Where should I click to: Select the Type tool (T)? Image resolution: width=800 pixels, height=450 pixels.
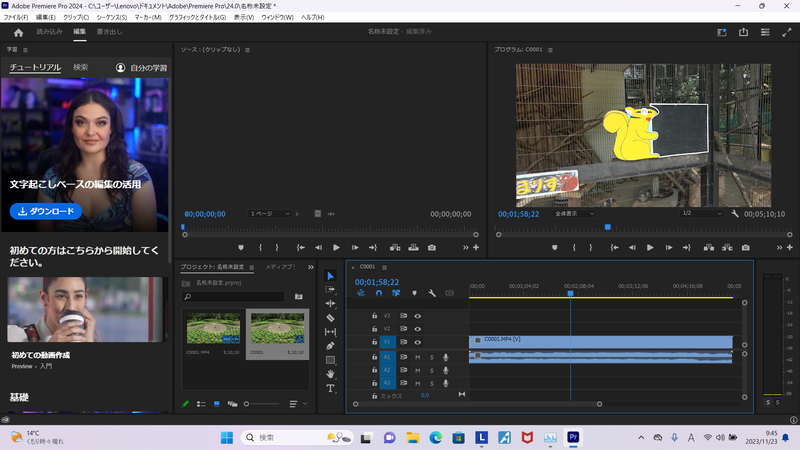pos(331,388)
